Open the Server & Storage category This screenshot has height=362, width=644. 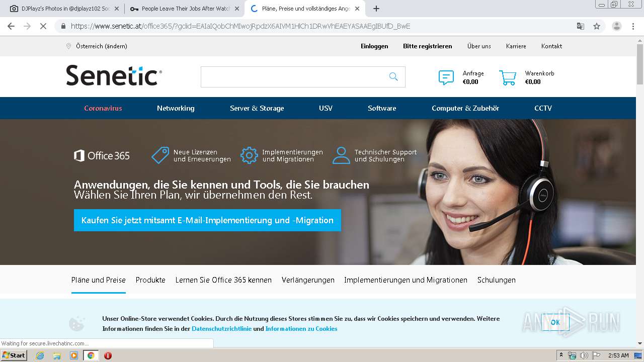coord(257,108)
